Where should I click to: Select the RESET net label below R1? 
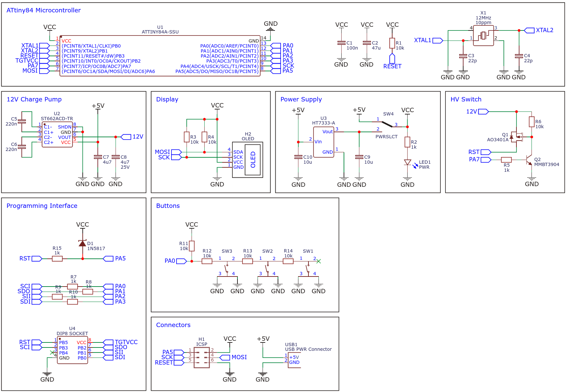click(392, 66)
